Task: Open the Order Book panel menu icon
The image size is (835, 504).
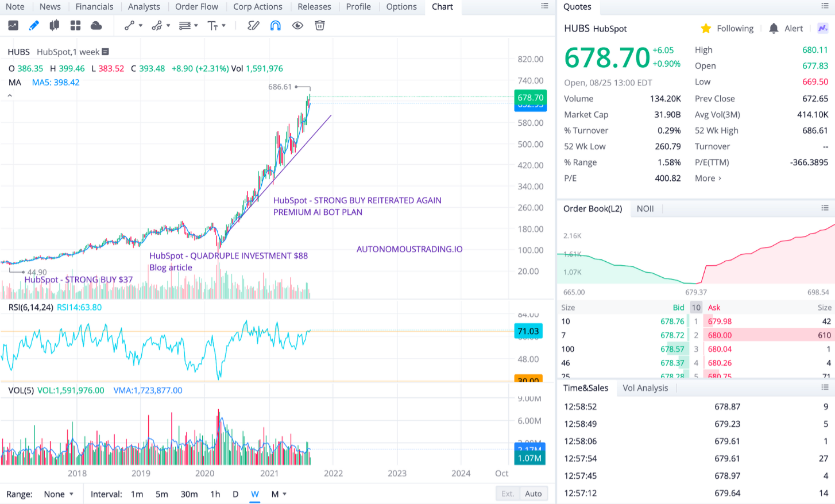Action: (x=825, y=208)
